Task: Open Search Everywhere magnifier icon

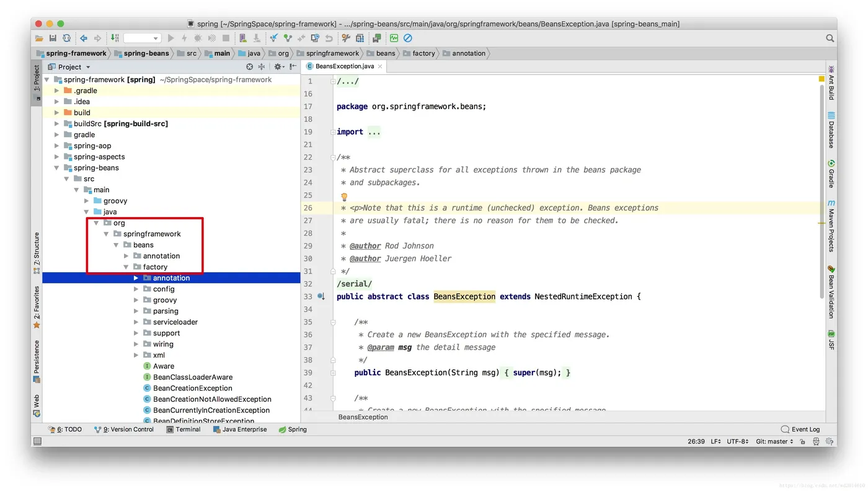Action: [830, 38]
